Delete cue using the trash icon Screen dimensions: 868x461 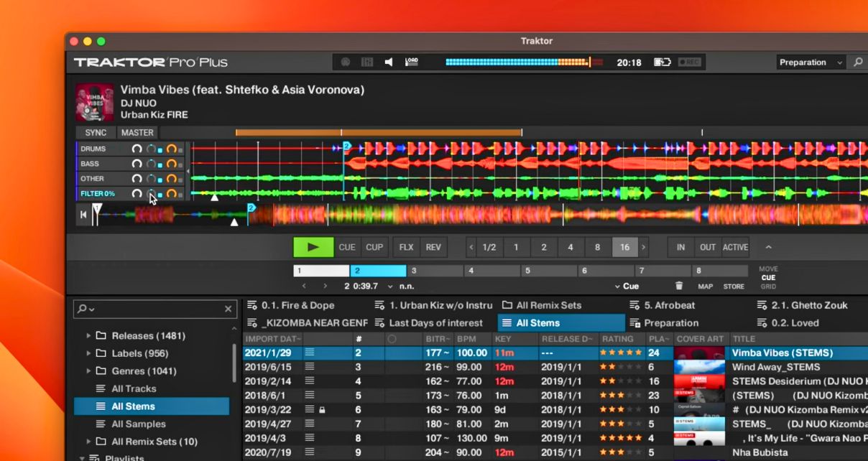click(679, 286)
